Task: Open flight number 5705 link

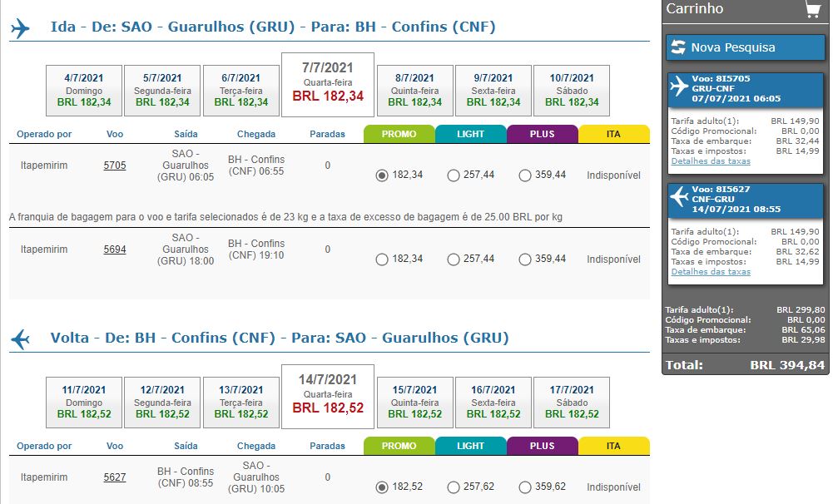Action: tap(115, 166)
